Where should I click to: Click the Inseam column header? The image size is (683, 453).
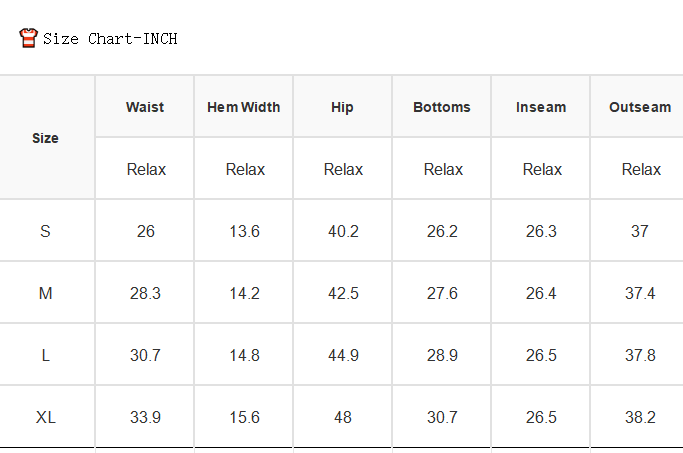tap(541, 107)
